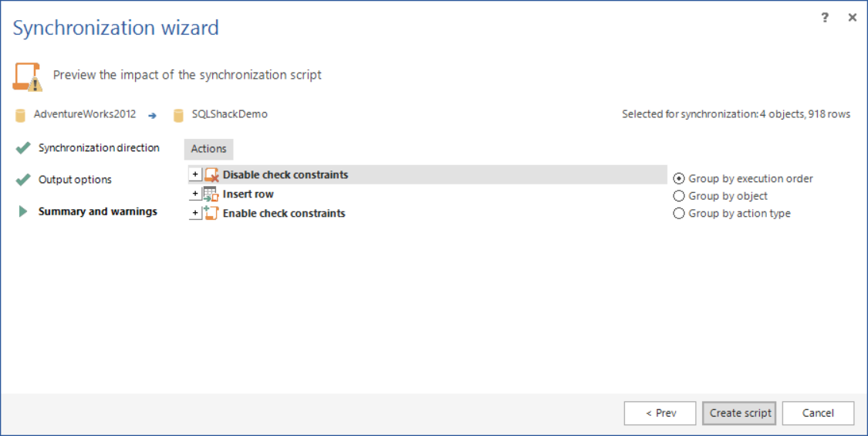Open the Output options step
The height and width of the screenshot is (436, 868).
pyautogui.click(x=75, y=180)
